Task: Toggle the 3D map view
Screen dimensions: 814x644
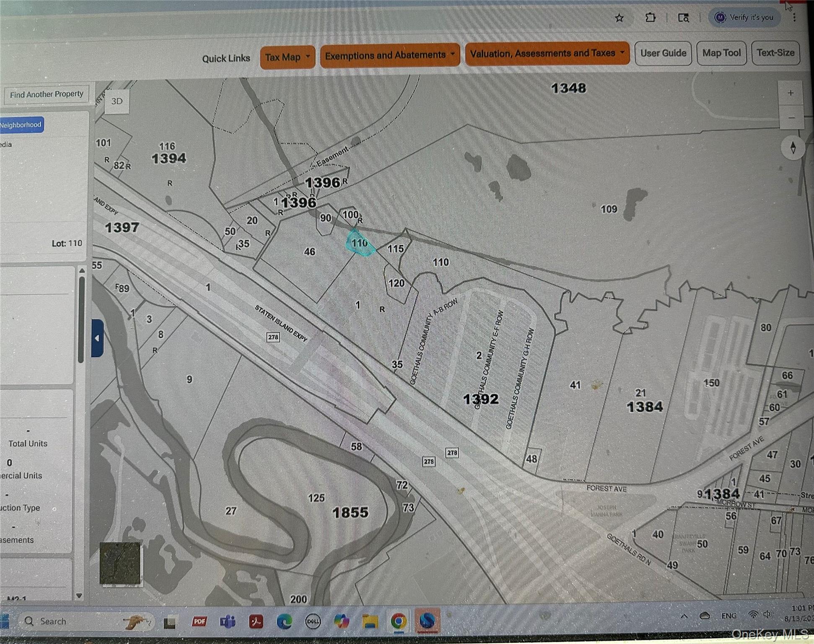Action: pyautogui.click(x=117, y=101)
